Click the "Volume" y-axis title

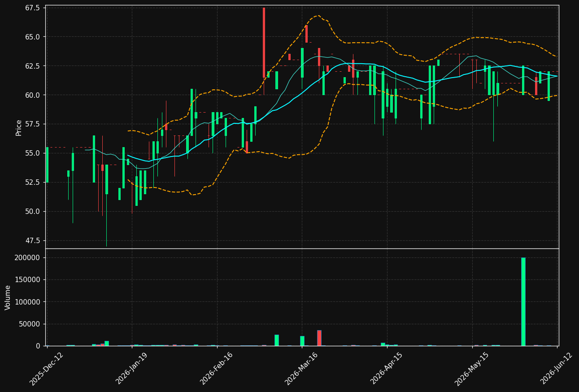pos(8,297)
